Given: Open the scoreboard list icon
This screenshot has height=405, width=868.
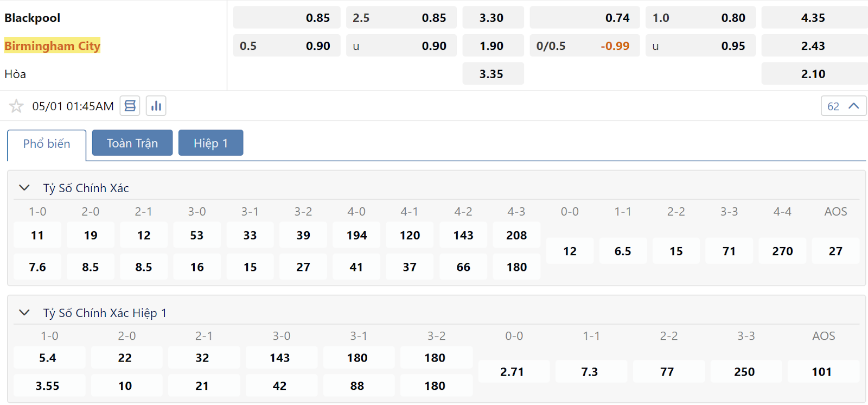Looking at the screenshot, I should [x=130, y=106].
